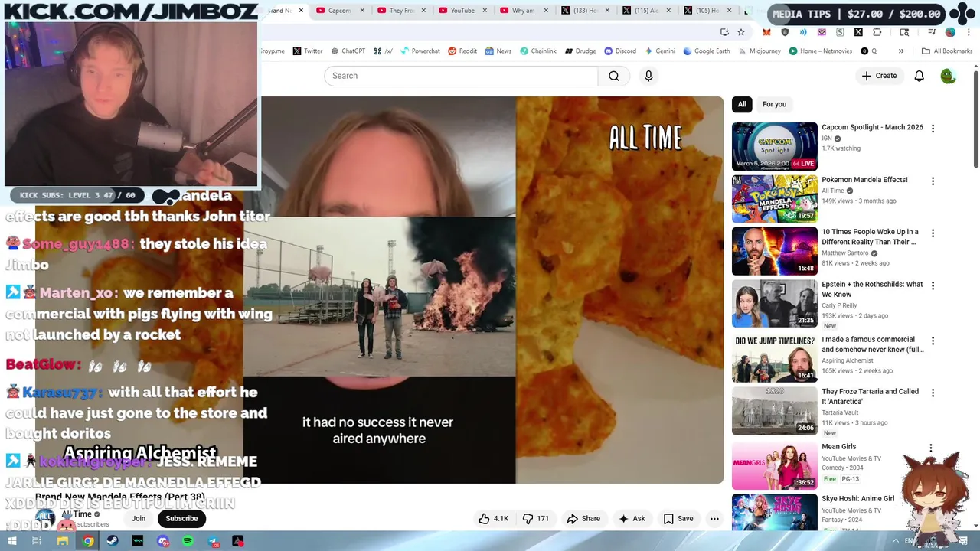Image resolution: width=980 pixels, height=551 pixels.
Task: Open title 'Skye Hoshi: Anime Girl'
Action: (x=857, y=499)
